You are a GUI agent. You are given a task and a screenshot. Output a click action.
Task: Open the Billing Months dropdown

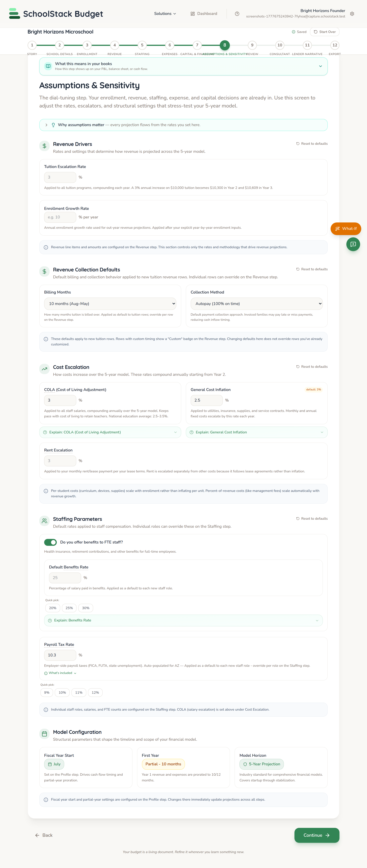tap(110, 304)
